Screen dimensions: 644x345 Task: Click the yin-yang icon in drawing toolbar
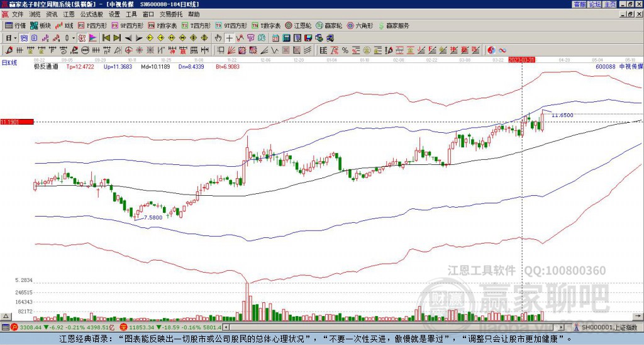coord(491,50)
